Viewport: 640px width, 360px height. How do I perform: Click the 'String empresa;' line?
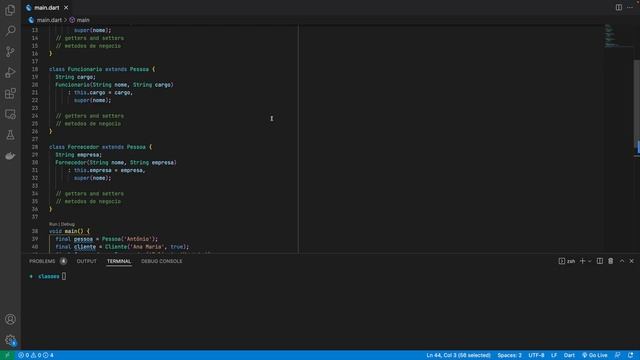[x=78, y=155]
